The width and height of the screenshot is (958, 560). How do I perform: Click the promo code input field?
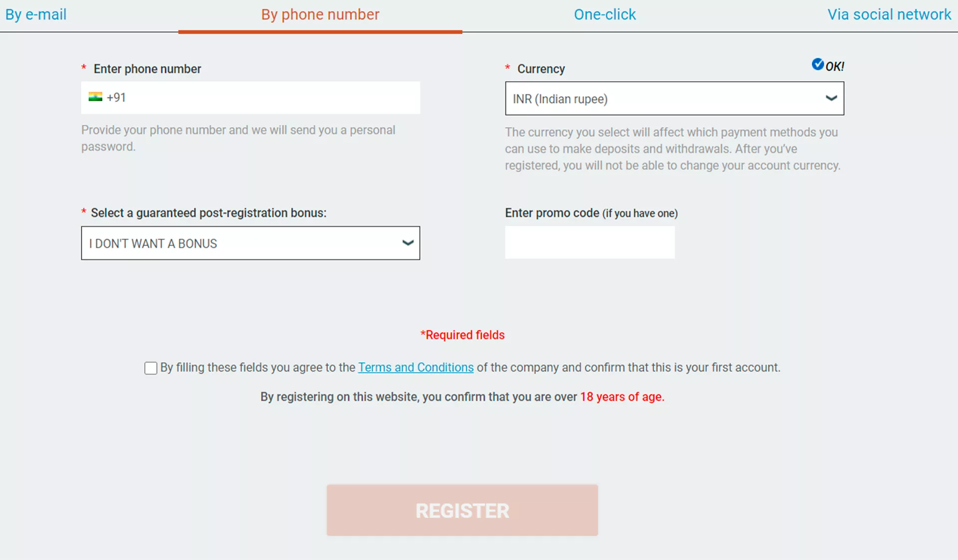590,242
